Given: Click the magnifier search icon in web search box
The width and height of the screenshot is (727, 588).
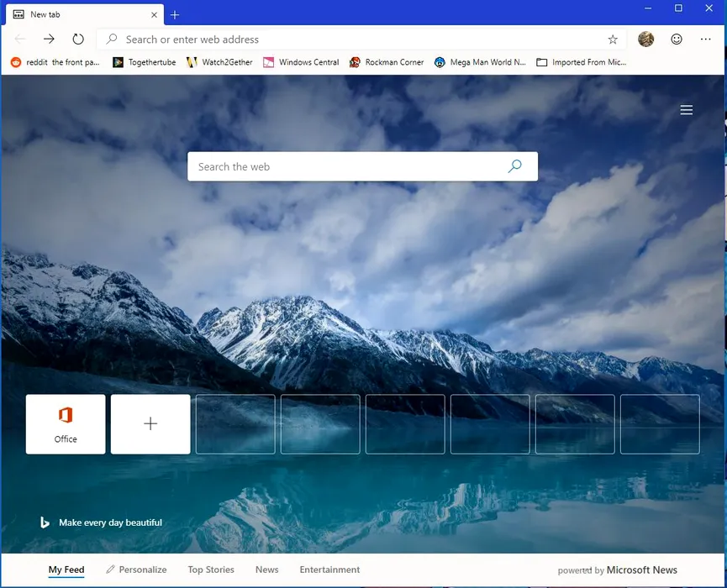Looking at the screenshot, I should coord(514,166).
